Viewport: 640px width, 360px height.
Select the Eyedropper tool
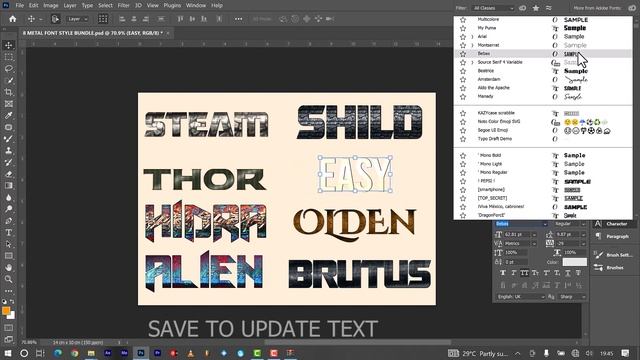(x=9, y=116)
